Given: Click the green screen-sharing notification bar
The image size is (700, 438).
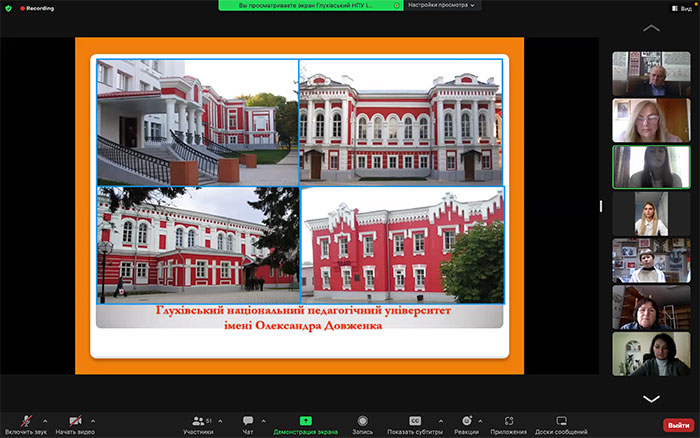Looking at the screenshot, I should pos(311,5).
